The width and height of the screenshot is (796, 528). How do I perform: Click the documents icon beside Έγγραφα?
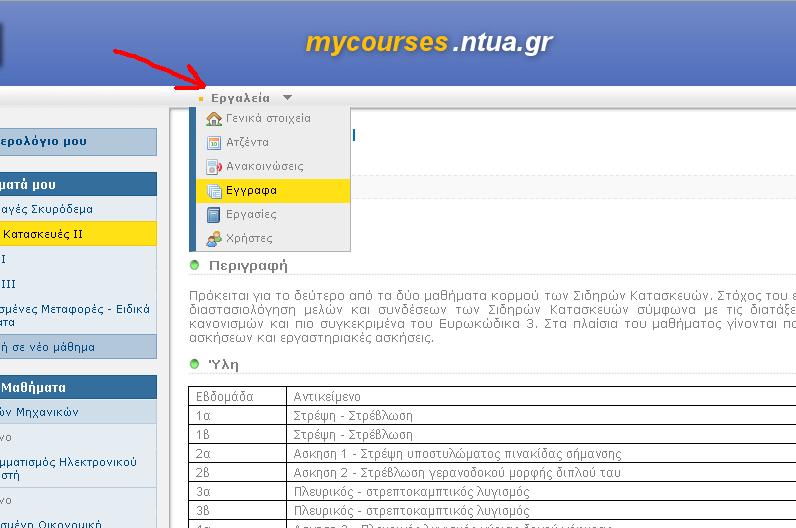(x=213, y=191)
